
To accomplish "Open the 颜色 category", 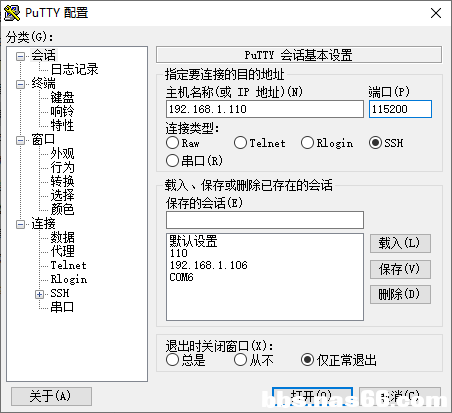I will (x=62, y=209).
